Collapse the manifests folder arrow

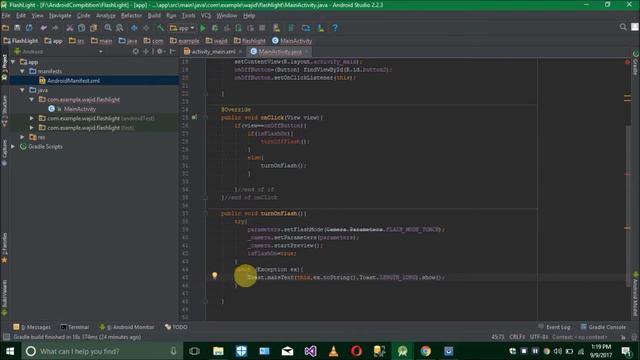[x=22, y=71]
